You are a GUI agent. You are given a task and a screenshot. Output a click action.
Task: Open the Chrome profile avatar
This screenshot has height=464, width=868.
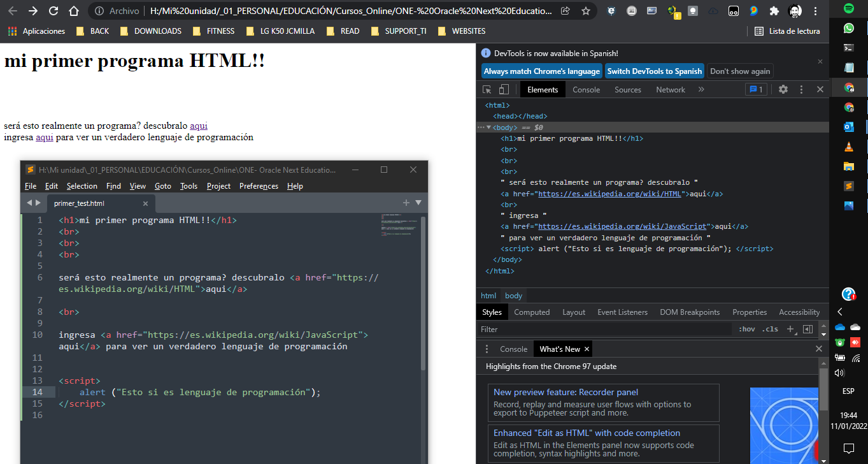click(795, 11)
